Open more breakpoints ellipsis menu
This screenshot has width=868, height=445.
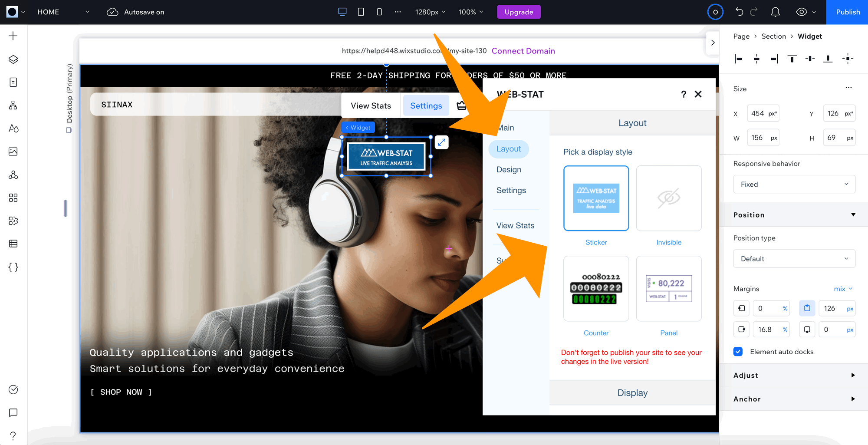click(398, 12)
